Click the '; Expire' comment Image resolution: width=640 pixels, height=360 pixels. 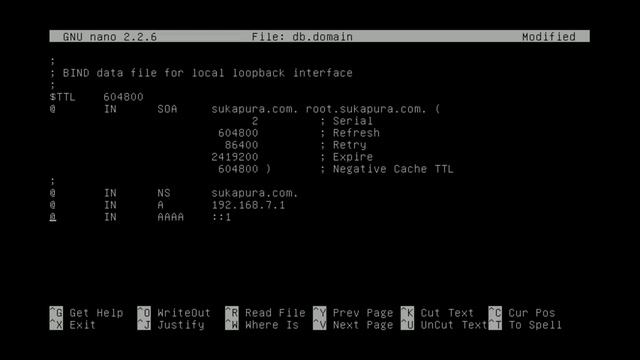(x=346, y=157)
